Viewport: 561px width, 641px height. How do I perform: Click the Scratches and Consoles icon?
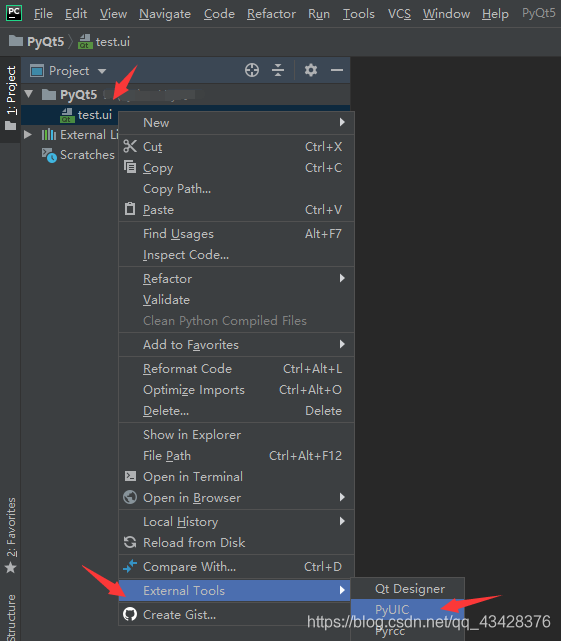(x=49, y=155)
